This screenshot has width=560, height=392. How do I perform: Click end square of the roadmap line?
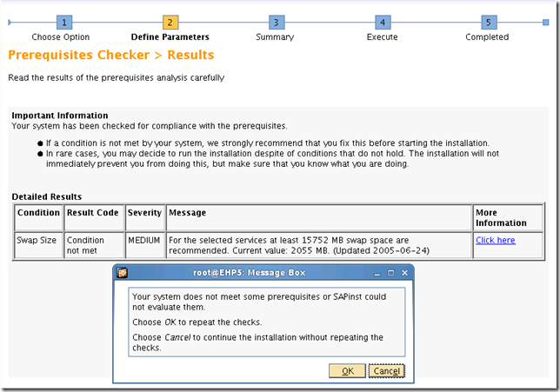click(x=546, y=23)
